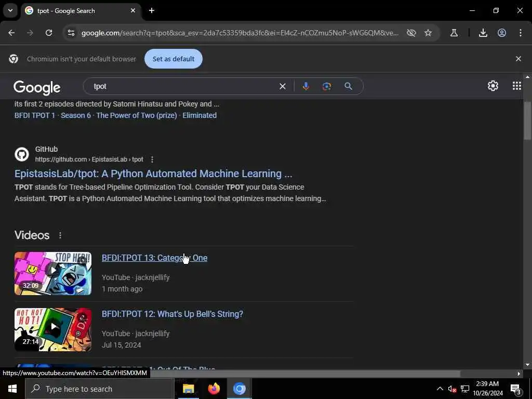532x399 pixels.
Task: Open third-party cookie blocked eye icon
Action: tap(411, 33)
